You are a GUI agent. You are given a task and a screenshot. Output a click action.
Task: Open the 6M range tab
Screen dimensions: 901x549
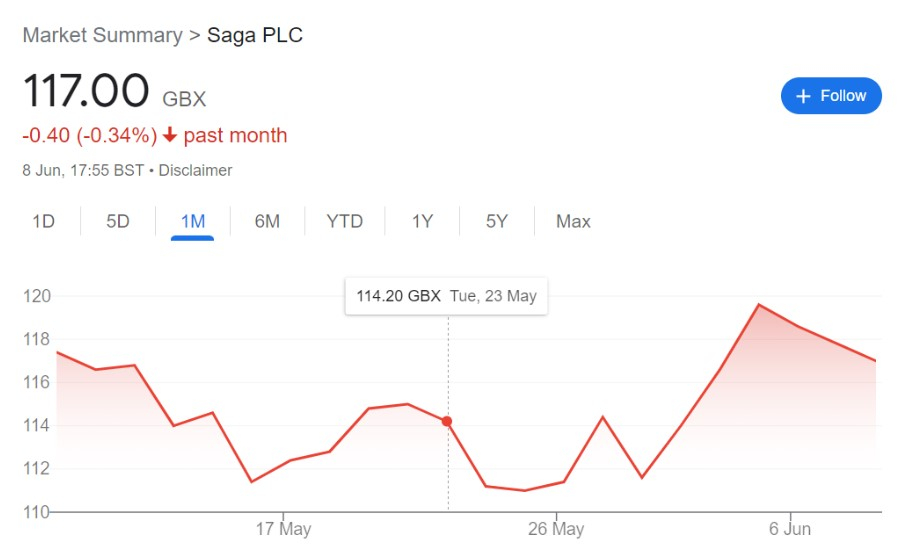click(x=267, y=221)
